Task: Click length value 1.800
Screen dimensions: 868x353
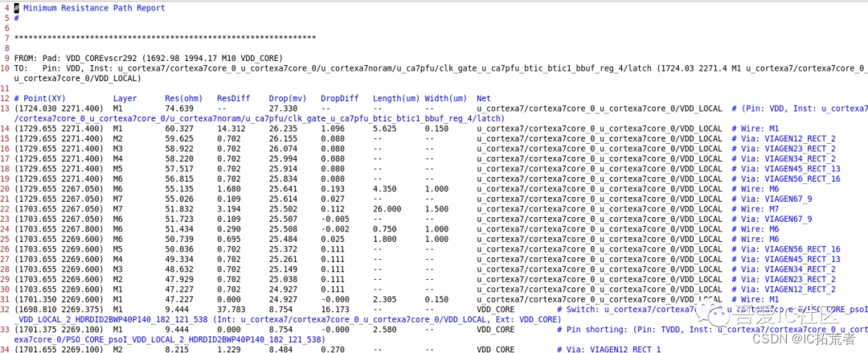Action: coord(385,238)
